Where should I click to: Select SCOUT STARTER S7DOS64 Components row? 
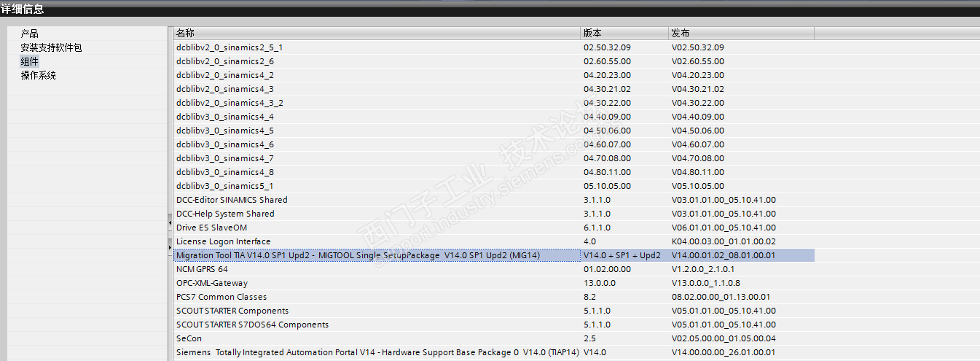pos(494,325)
